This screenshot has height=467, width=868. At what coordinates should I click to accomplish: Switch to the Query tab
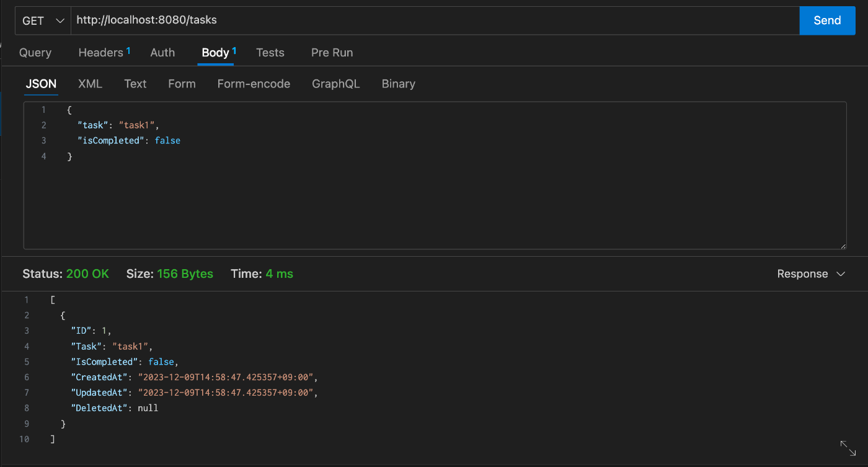35,53
